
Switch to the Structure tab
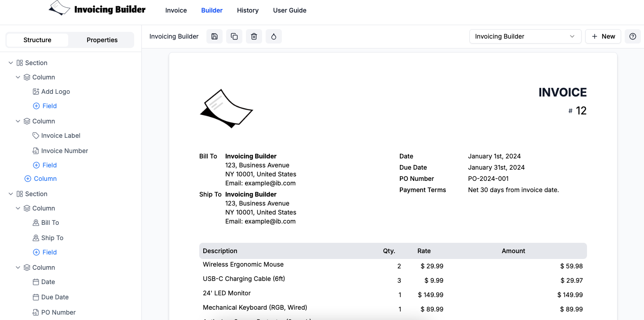(37, 40)
